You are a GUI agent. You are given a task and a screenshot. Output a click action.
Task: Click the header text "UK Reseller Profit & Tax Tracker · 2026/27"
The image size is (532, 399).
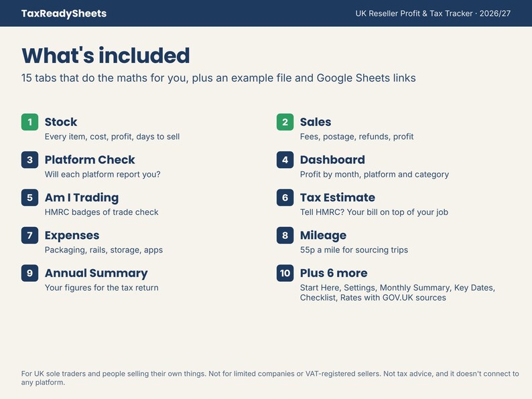tap(433, 13)
